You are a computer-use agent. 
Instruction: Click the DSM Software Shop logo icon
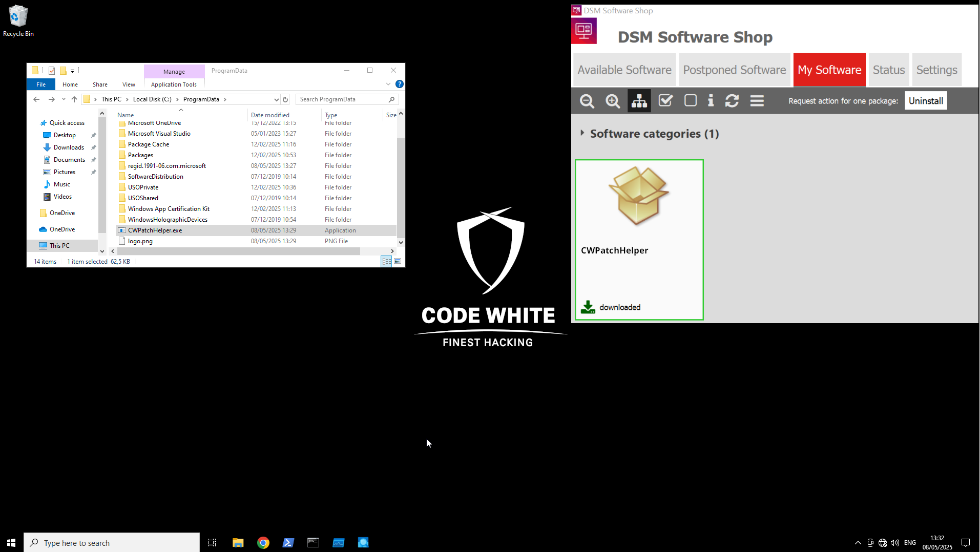[x=584, y=31]
